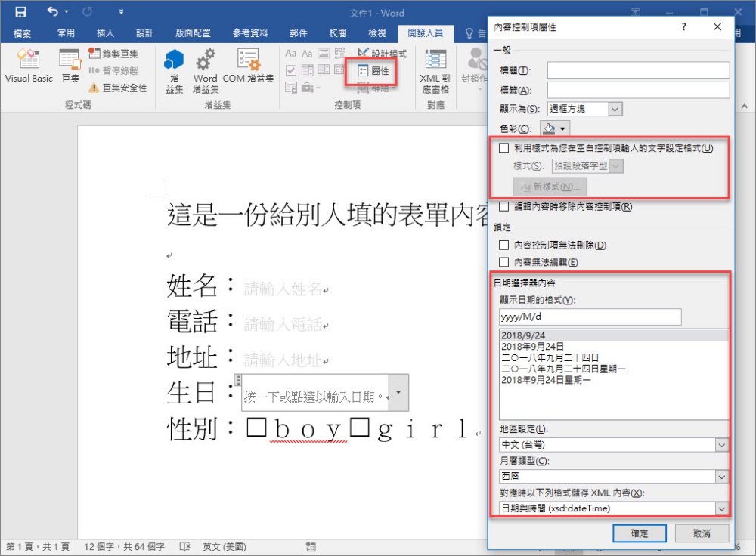Open COM Add-ins (COM 增益集)
Viewport: 756px width, 556px height.
248,66
